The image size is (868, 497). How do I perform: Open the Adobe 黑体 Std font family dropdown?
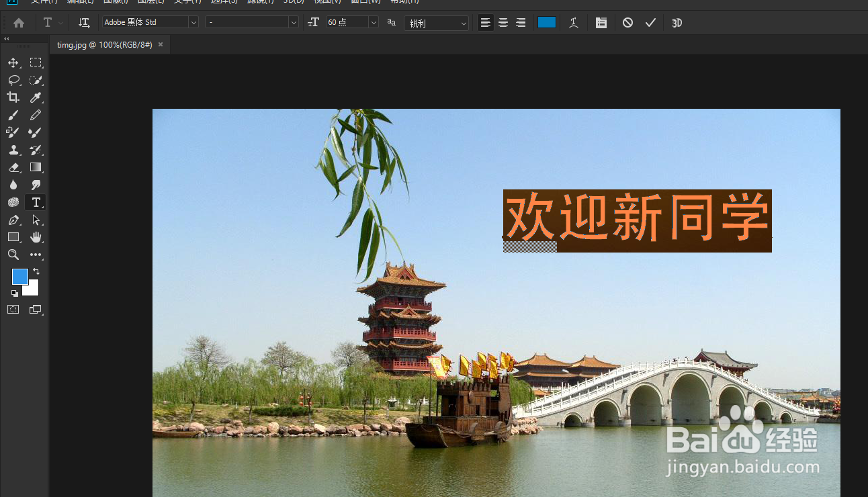coord(193,21)
